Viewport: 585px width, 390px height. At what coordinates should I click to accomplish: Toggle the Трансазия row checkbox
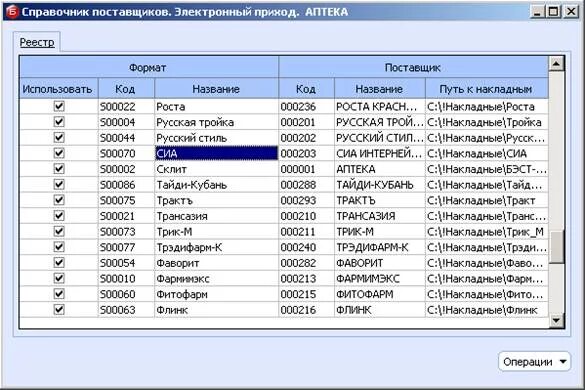pos(59,216)
